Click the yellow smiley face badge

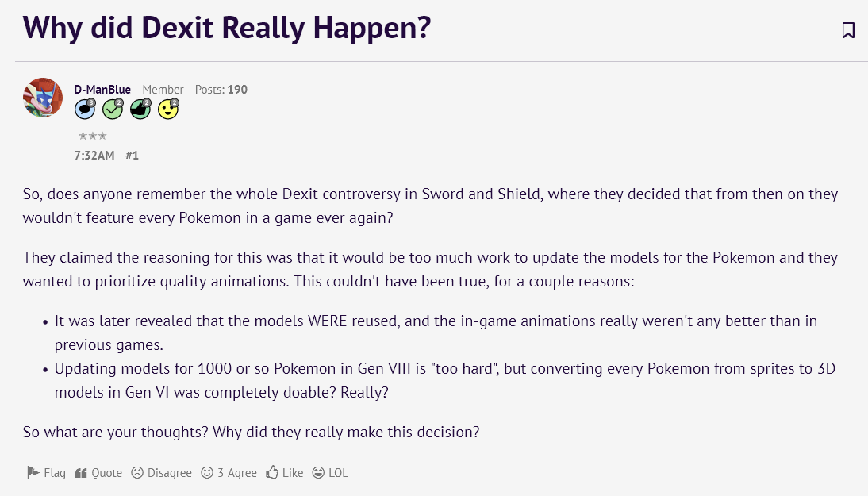click(x=168, y=109)
